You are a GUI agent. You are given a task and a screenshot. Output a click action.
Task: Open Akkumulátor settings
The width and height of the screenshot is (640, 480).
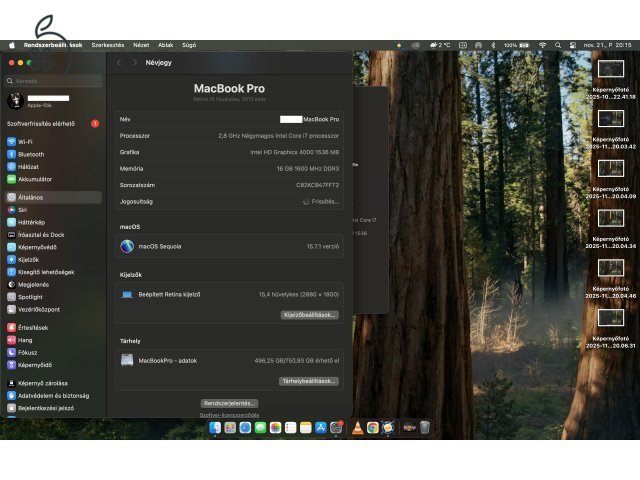[29, 179]
